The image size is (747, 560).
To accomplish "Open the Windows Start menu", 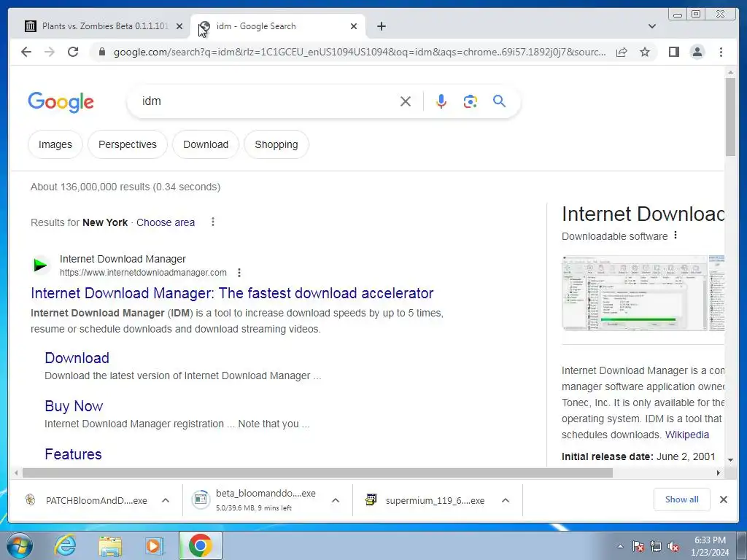I will pyautogui.click(x=19, y=545).
